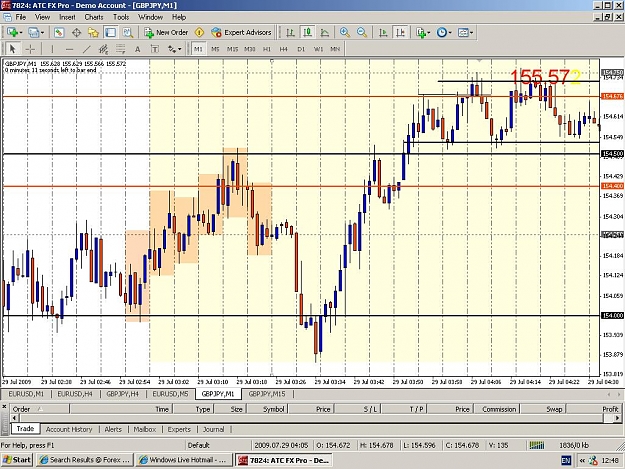625x469 pixels.
Task: Switch to D1 timeframe
Action: click(301, 49)
